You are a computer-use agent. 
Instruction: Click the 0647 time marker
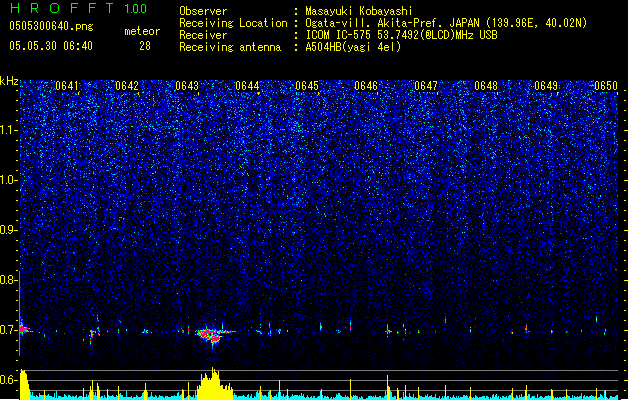[x=426, y=86]
